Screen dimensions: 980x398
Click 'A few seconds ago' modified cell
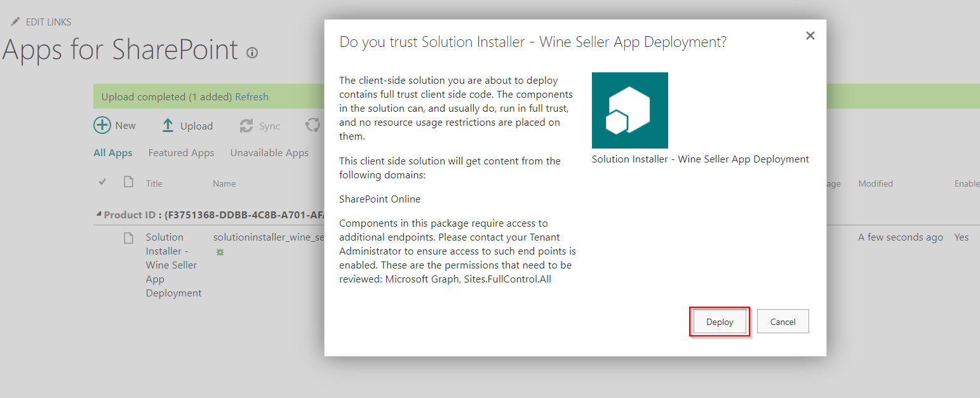[x=900, y=237]
